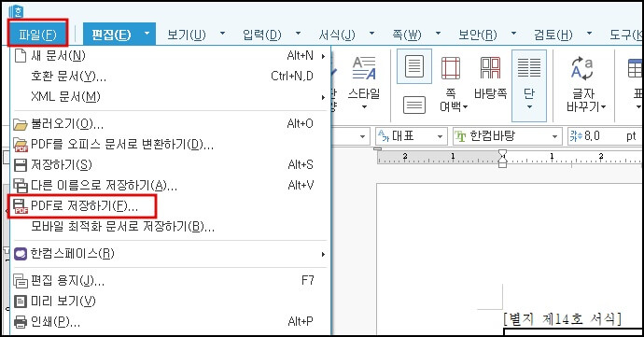Choose 모바일 최적화 문서로 저장하기(B)...
Screen dimensions: 644x337
click(170, 227)
